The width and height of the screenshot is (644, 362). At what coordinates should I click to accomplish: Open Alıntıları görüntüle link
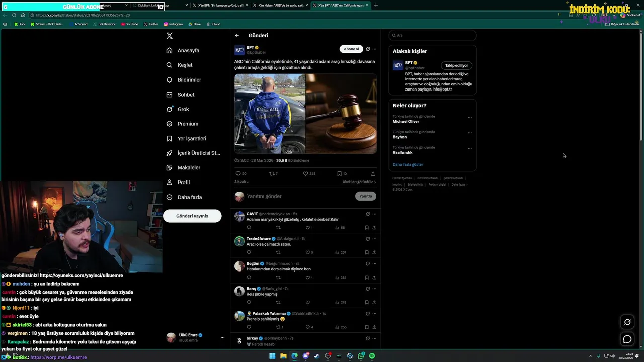pyautogui.click(x=359, y=182)
